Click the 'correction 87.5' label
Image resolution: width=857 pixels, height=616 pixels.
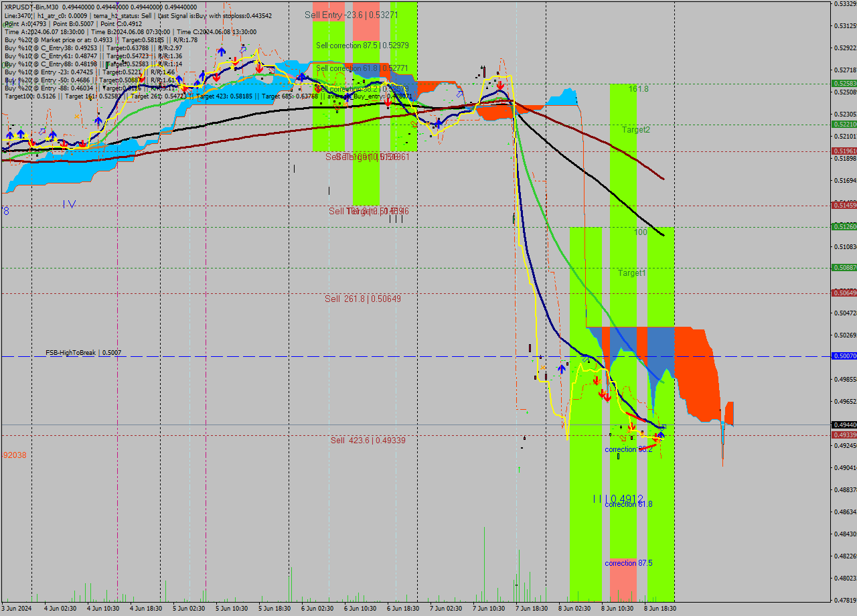click(628, 563)
